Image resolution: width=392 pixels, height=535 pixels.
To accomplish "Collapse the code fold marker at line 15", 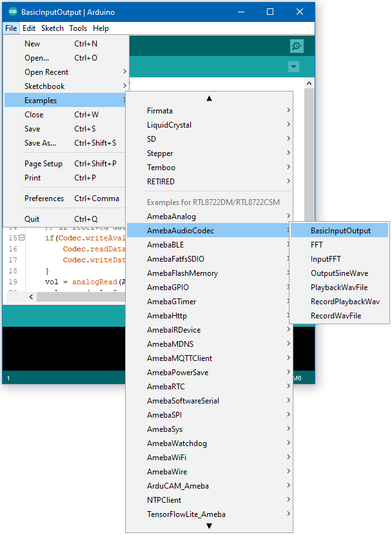I will click(21, 238).
